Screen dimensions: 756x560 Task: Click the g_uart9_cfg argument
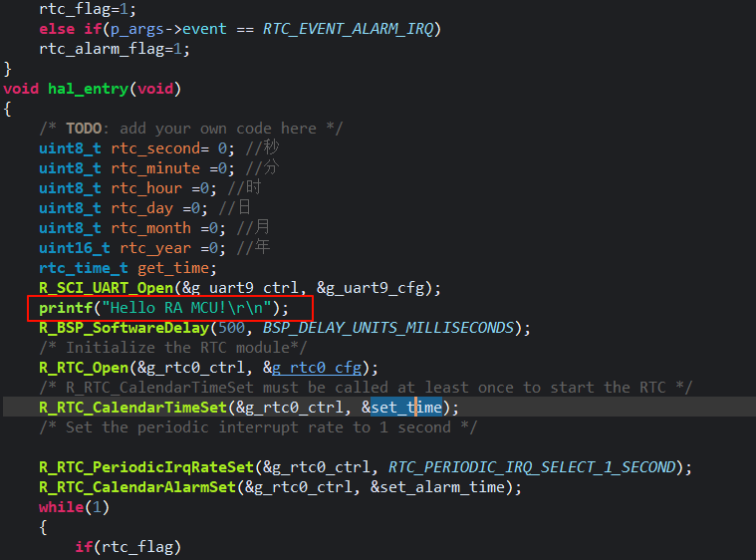[371, 288]
